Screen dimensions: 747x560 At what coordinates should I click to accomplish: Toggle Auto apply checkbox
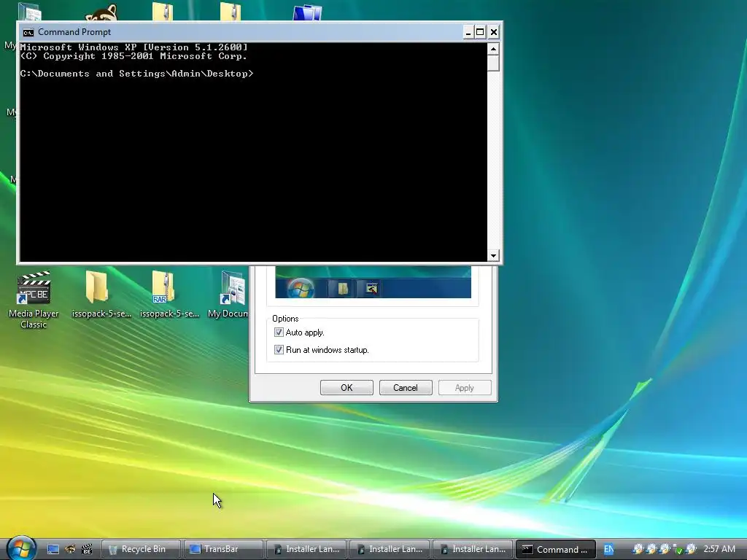click(279, 332)
